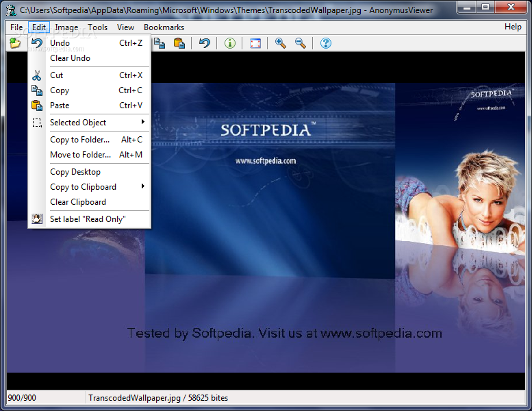Choose Set label "Read Only" entry
Image resolution: width=532 pixels, height=411 pixels.
pyautogui.click(x=90, y=219)
